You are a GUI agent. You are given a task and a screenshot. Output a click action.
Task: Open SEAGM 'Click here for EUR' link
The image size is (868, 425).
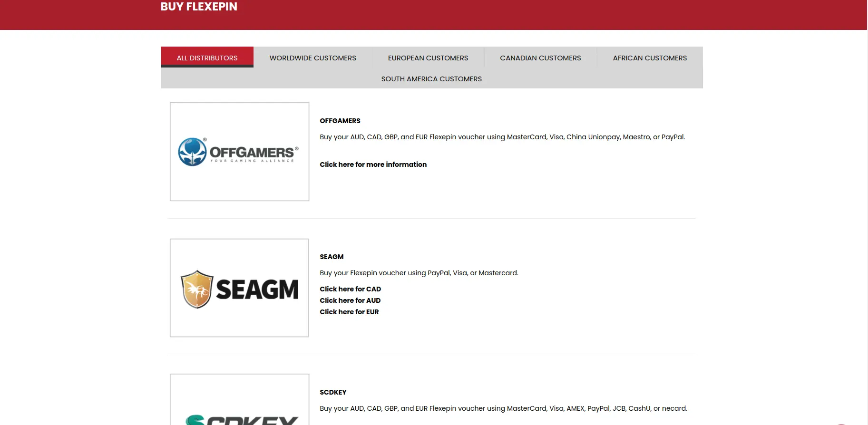(349, 312)
